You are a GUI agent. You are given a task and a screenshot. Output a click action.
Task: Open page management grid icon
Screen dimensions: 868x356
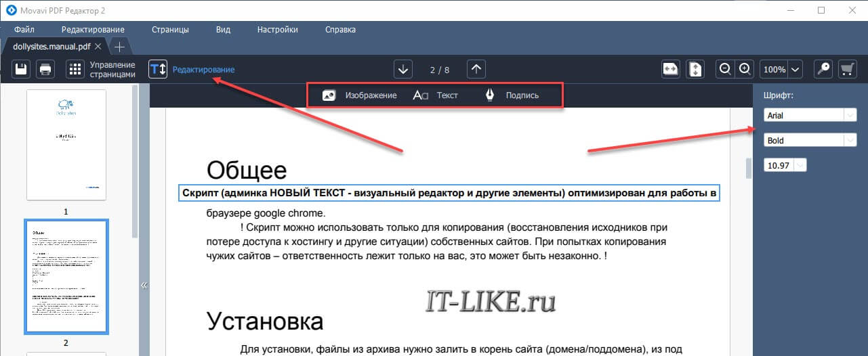(75, 69)
